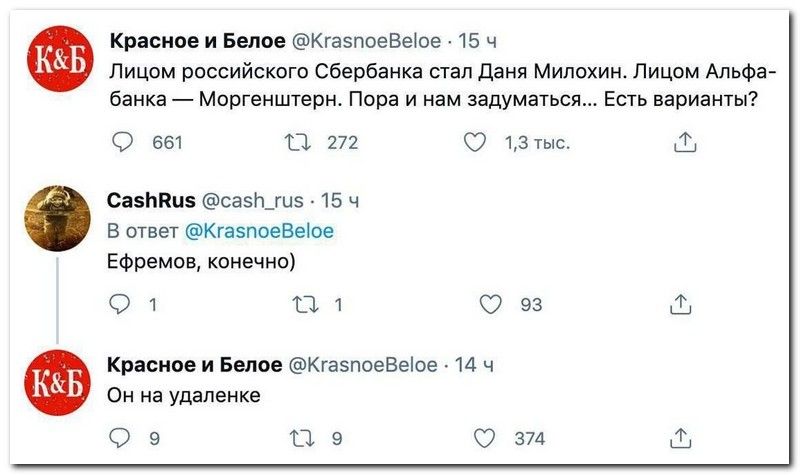
Task: Like the tweet with 1,3 тыс. likes
Action: coord(478,143)
